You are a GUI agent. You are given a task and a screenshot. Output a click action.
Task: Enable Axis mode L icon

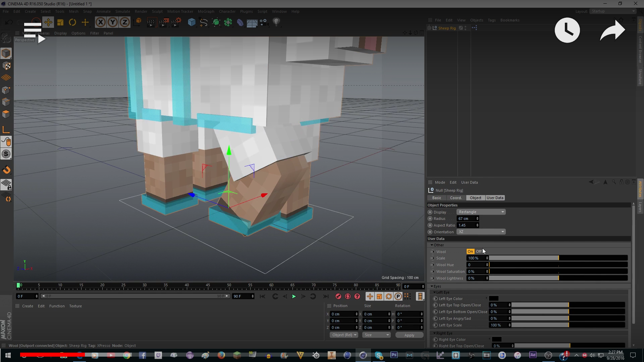click(x=6, y=130)
